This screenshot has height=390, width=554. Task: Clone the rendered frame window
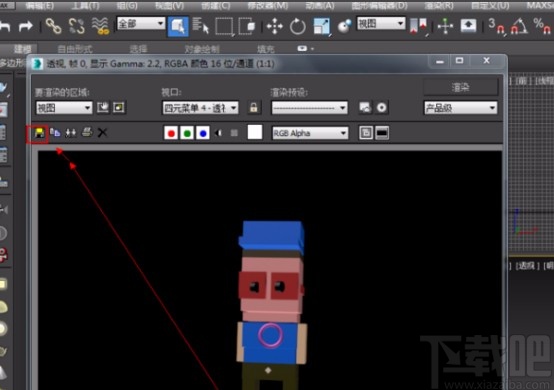tap(71, 133)
